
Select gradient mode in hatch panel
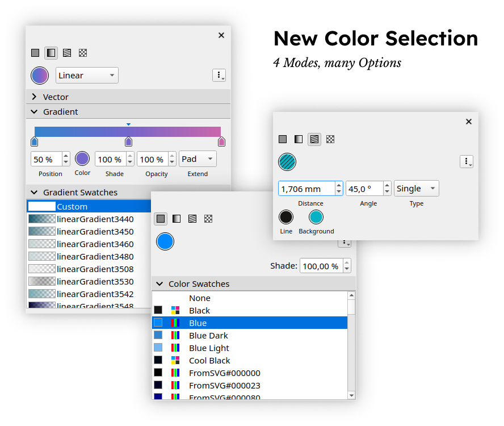(x=299, y=139)
